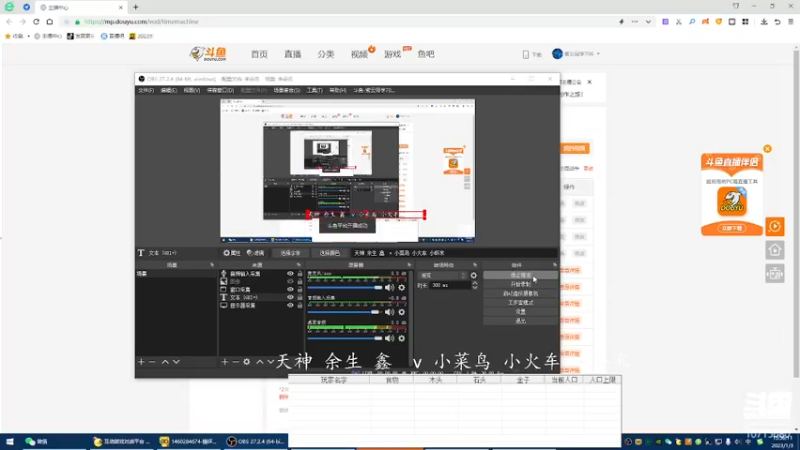Pop out the Controls dock panel icon

[x=555, y=265]
